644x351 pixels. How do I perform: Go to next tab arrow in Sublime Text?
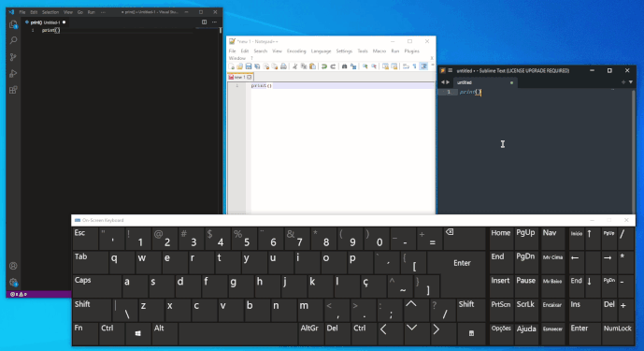click(x=448, y=82)
